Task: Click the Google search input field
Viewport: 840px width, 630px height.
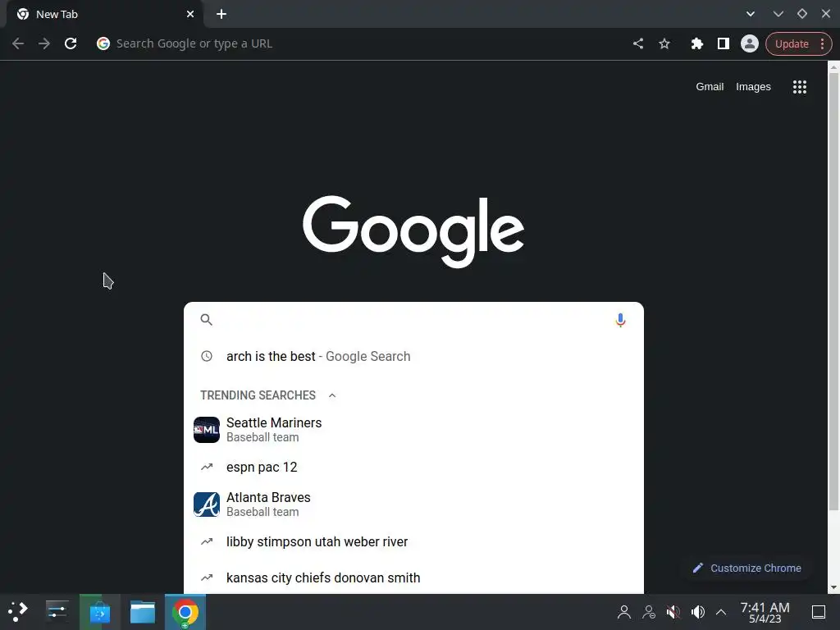Action: click(413, 320)
